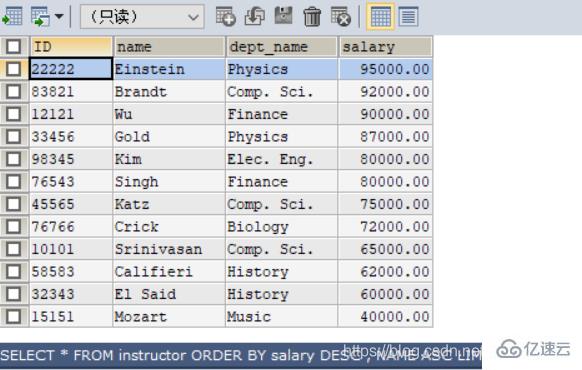The width and height of the screenshot is (582, 370).
Task: Select the dept_name cell Elec. Eng.
Action: point(282,159)
